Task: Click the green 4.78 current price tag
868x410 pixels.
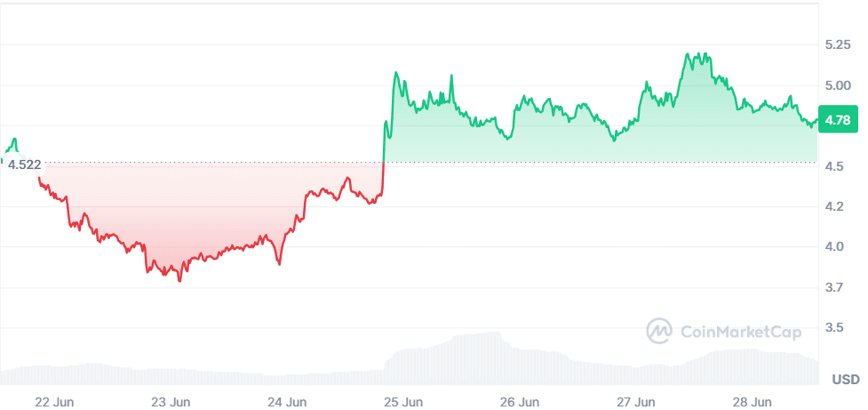Action: tap(838, 120)
